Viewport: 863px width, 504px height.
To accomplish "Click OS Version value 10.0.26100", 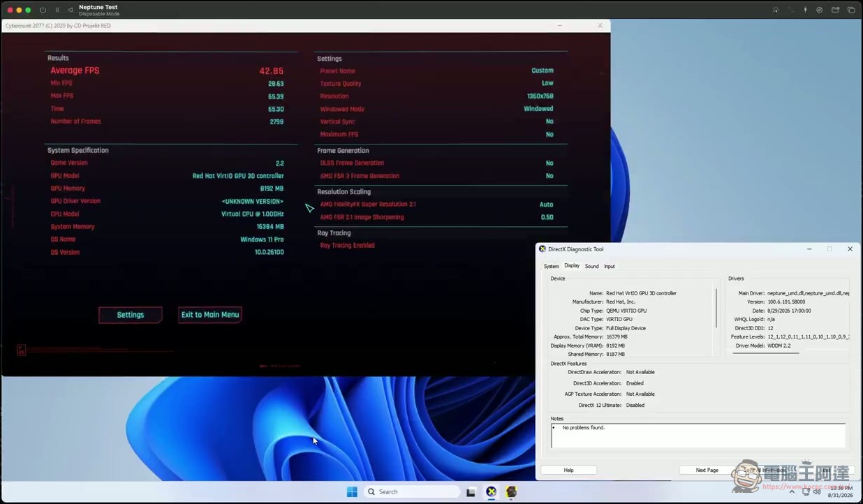I will pyautogui.click(x=269, y=252).
